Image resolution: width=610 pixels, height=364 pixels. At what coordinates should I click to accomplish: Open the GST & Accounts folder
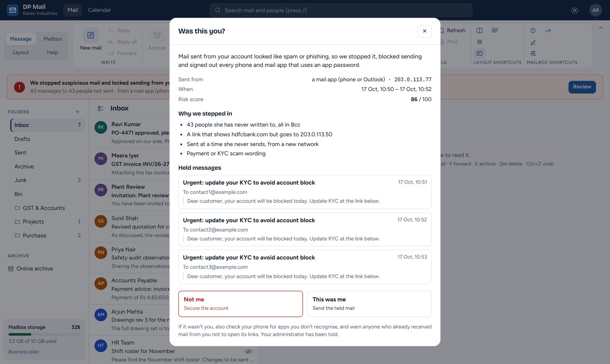pyautogui.click(x=48, y=208)
